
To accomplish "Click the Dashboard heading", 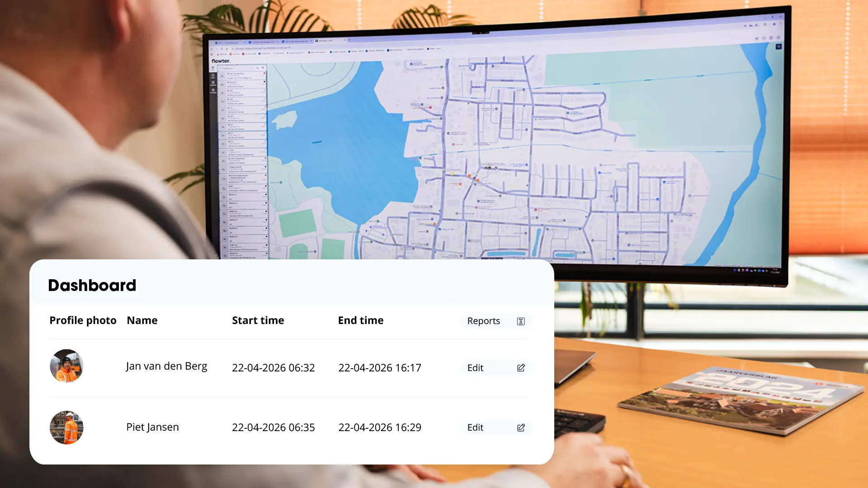I will click(92, 285).
